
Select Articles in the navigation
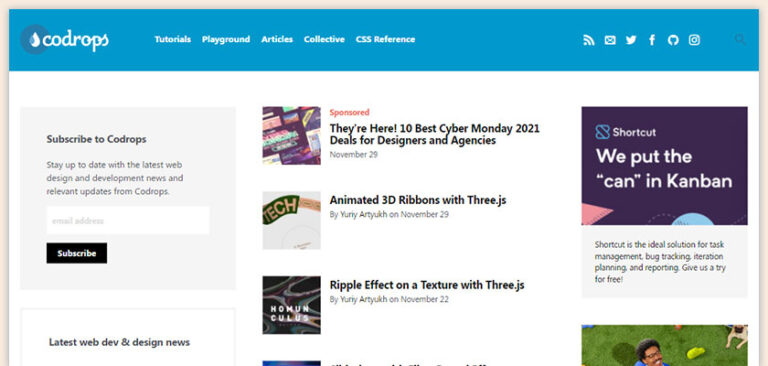(277, 39)
